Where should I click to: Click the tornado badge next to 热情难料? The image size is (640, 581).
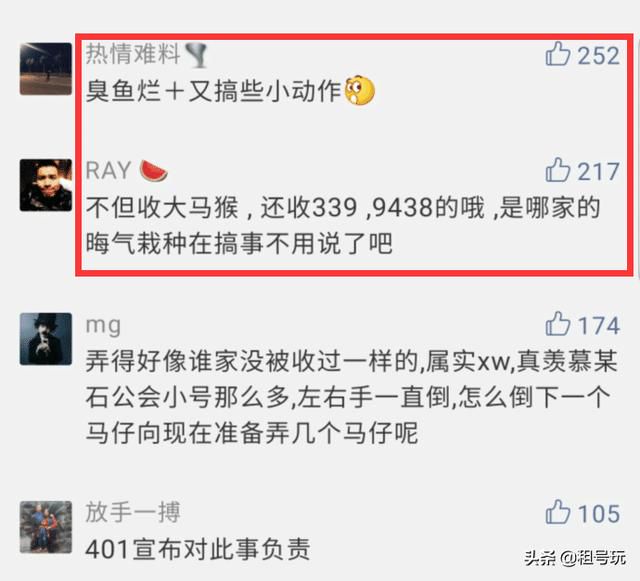point(196,55)
